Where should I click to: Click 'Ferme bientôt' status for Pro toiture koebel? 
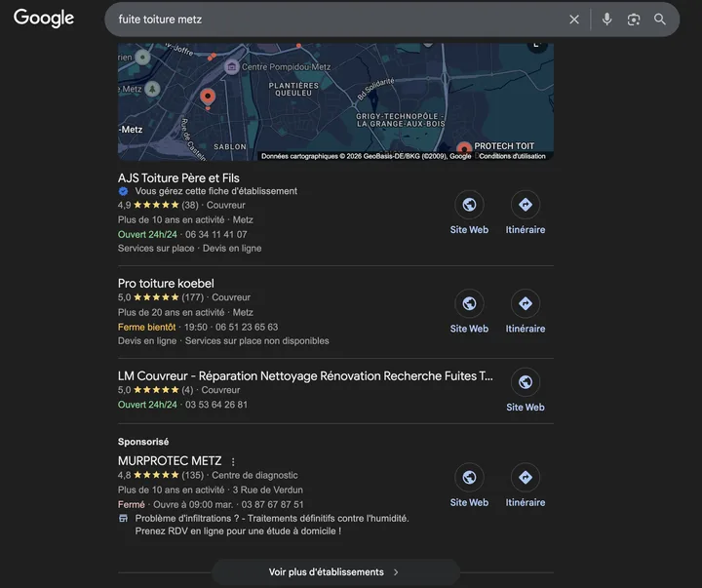tap(147, 327)
